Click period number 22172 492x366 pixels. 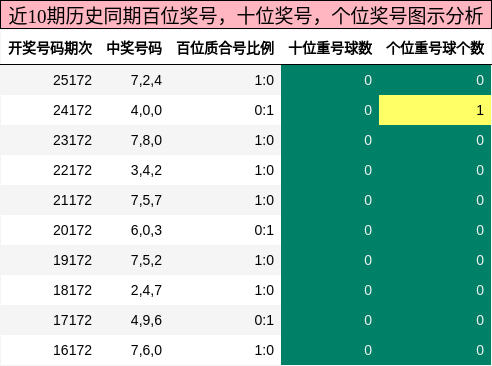72,170
